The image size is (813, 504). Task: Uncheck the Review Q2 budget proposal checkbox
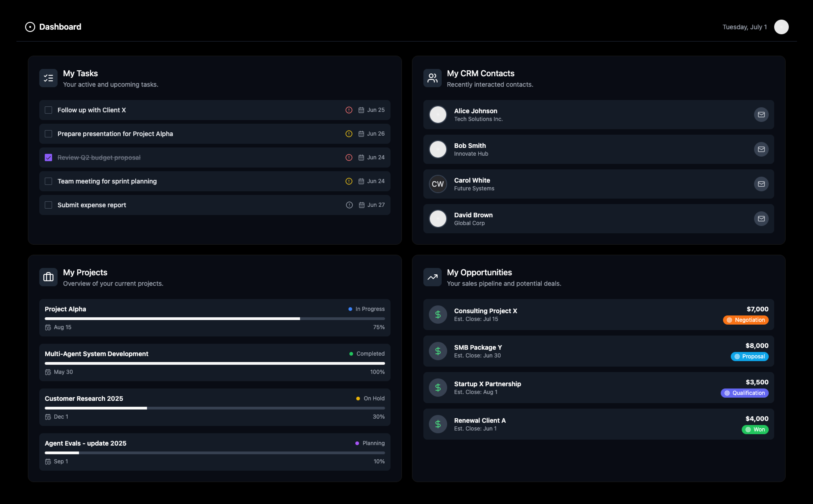tap(48, 157)
